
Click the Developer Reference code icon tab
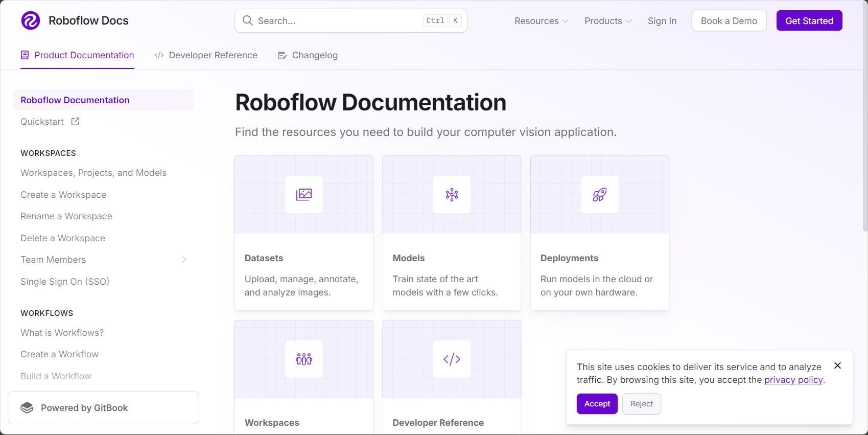(159, 55)
